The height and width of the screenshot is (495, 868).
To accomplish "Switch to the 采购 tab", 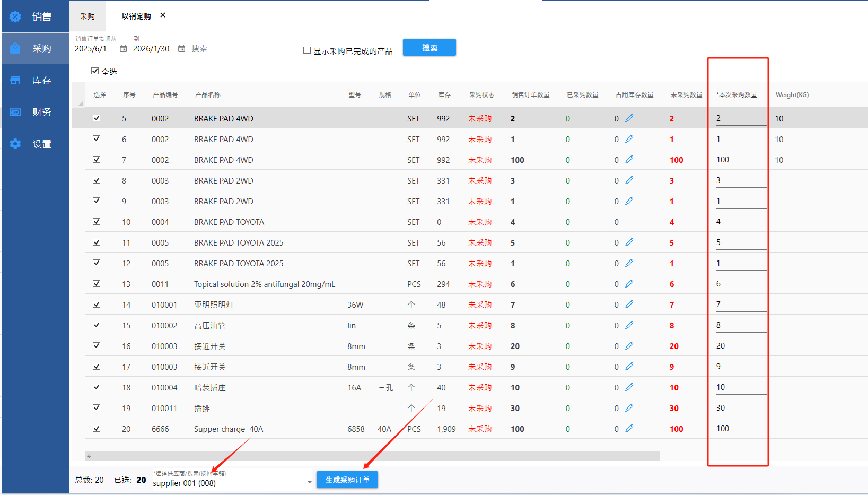I will click(x=87, y=16).
